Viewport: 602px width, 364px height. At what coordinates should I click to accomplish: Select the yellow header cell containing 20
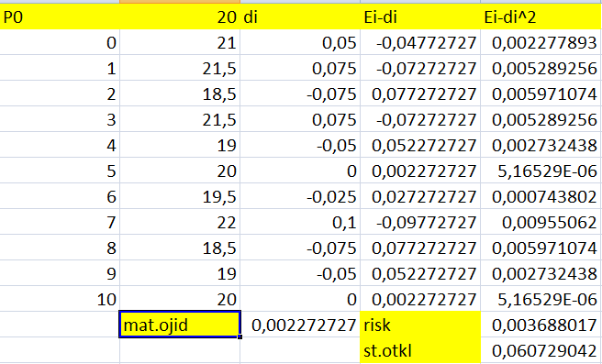tap(180, 17)
